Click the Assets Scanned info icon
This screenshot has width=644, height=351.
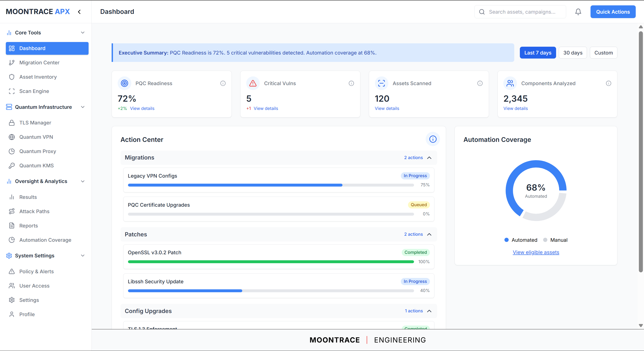click(x=480, y=83)
